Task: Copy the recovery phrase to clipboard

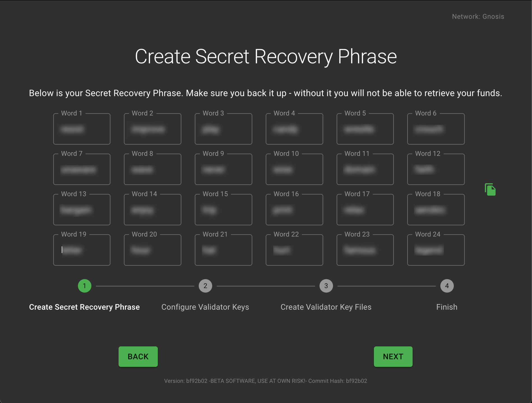Action: pyautogui.click(x=490, y=190)
